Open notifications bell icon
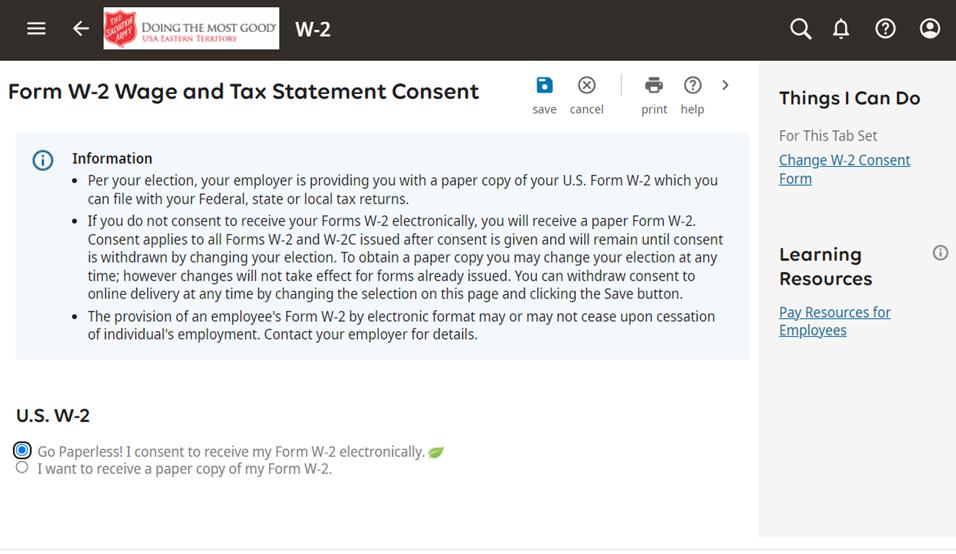 click(x=841, y=29)
